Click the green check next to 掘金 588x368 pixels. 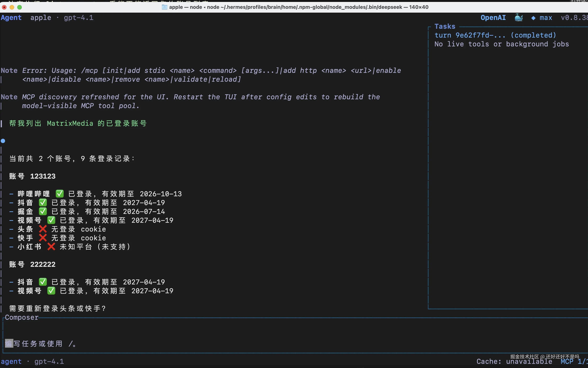[43, 211]
